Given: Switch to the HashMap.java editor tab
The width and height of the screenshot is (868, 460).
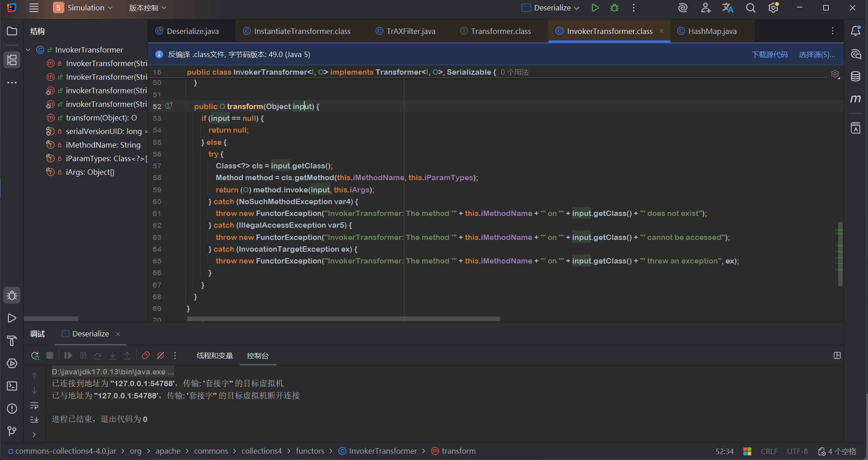Looking at the screenshot, I should pos(712,31).
